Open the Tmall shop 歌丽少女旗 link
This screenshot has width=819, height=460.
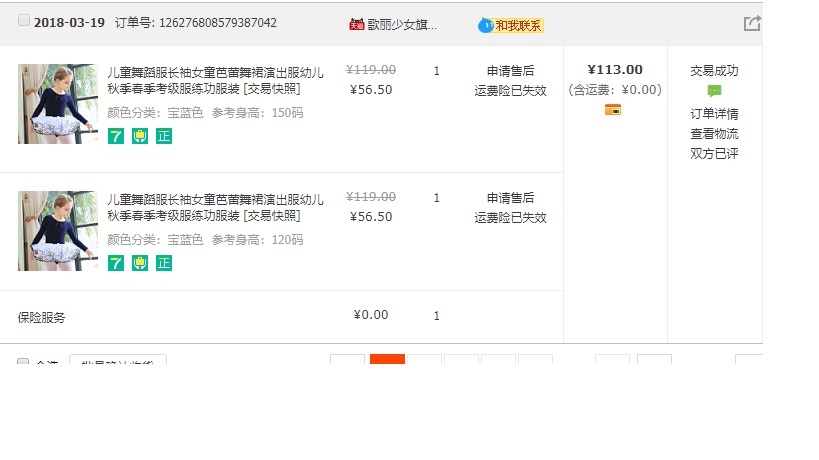[401, 24]
